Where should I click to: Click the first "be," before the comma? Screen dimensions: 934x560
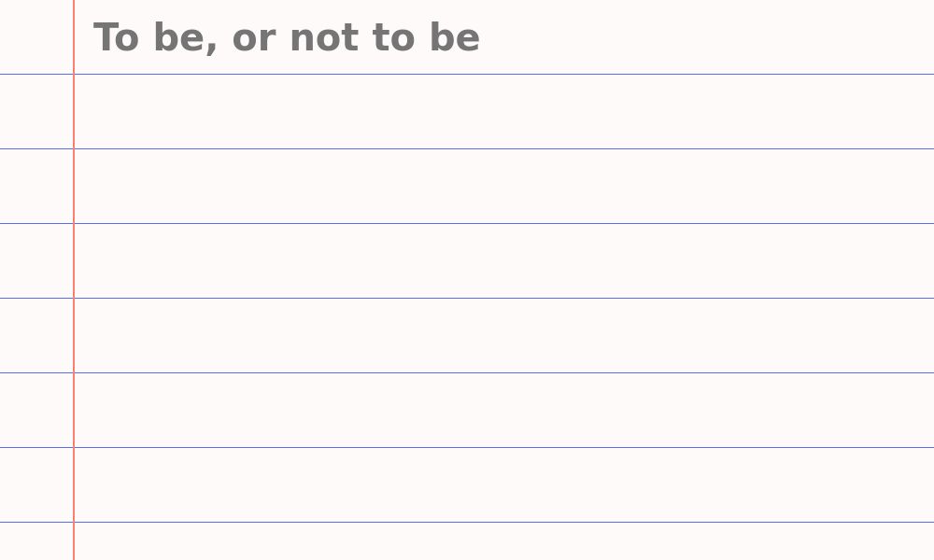177,38
